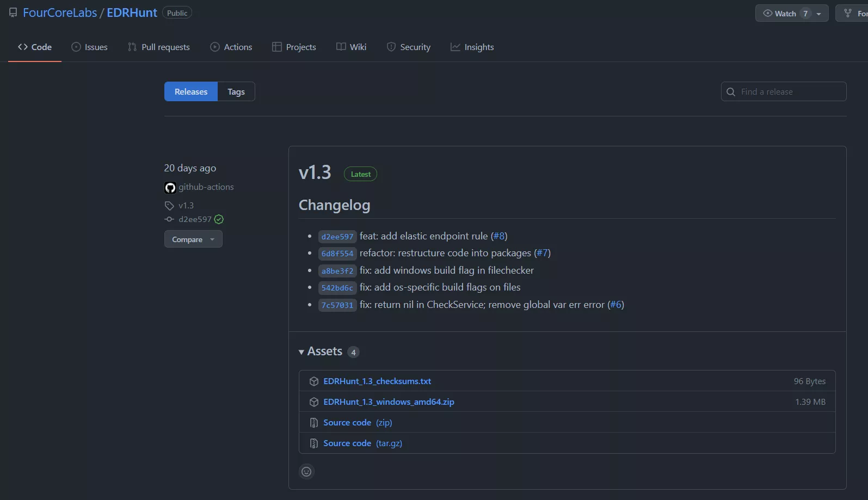Open commit d2ee597 in the changelog

337,237
